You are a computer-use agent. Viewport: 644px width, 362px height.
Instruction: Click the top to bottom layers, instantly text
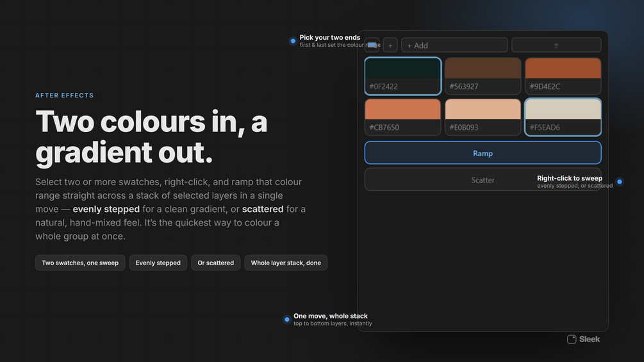pyautogui.click(x=333, y=324)
